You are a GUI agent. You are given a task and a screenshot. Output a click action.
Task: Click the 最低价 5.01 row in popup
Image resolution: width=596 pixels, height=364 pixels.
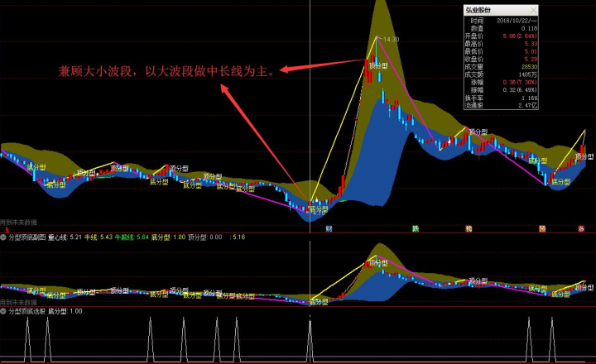click(501, 51)
